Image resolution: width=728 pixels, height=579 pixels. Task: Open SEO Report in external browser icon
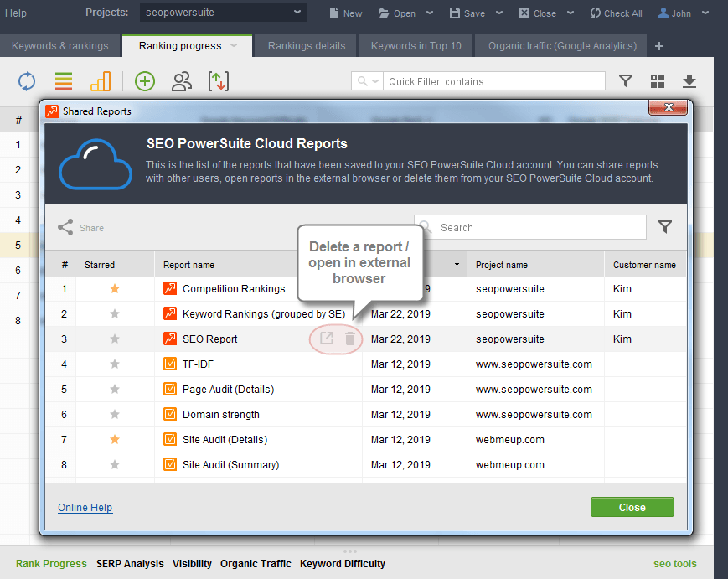click(326, 339)
